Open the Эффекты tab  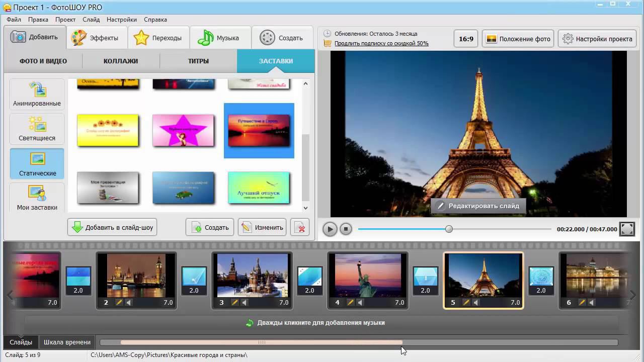(97, 38)
